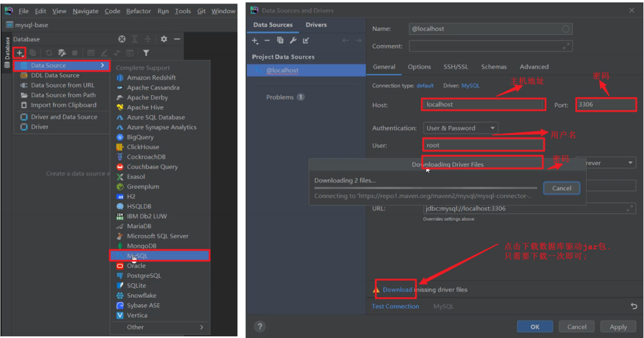This screenshot has width=644, height=338.
Task: Click the Host input field
Action: (x=483, y=104)
